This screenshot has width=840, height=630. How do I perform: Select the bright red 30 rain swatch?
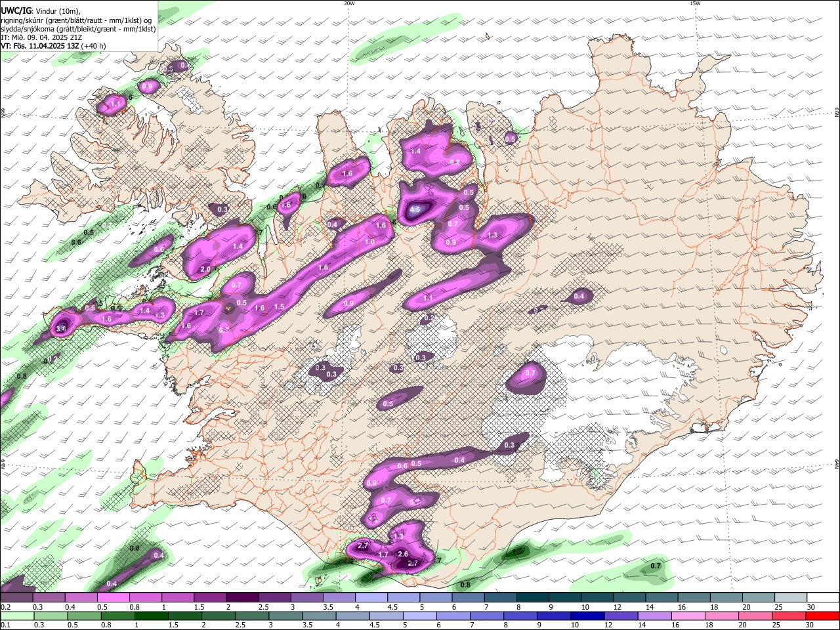pos(823,616)
